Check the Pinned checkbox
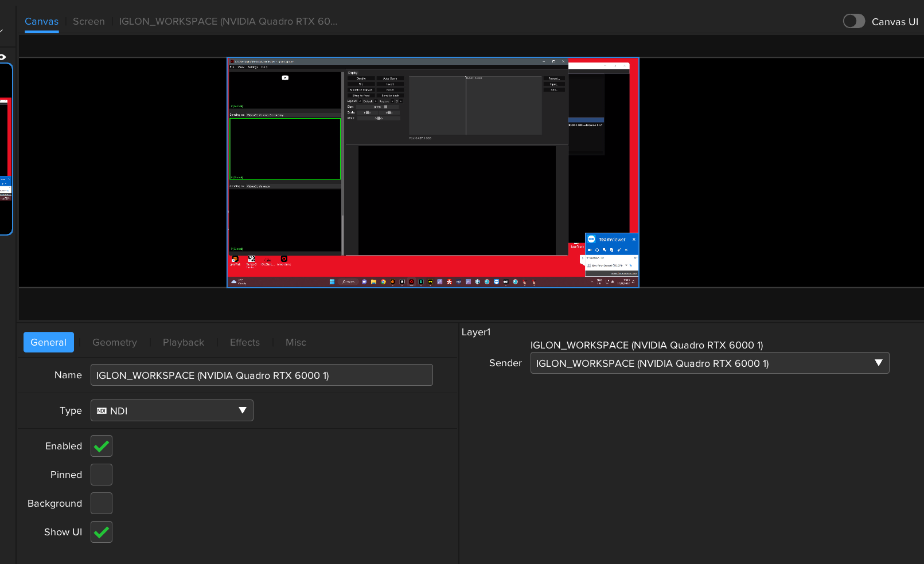 tap(102, 475)
